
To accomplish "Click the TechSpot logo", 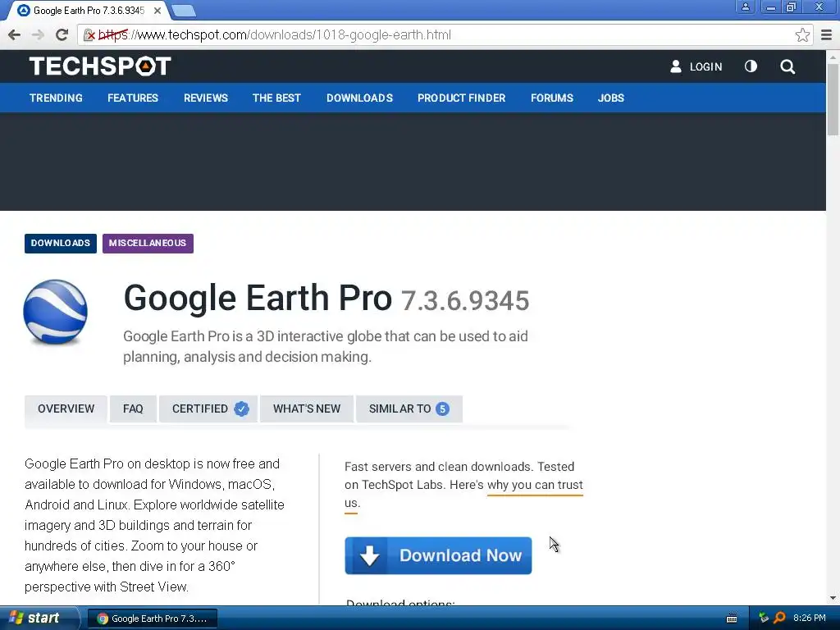I will point(100,66).
